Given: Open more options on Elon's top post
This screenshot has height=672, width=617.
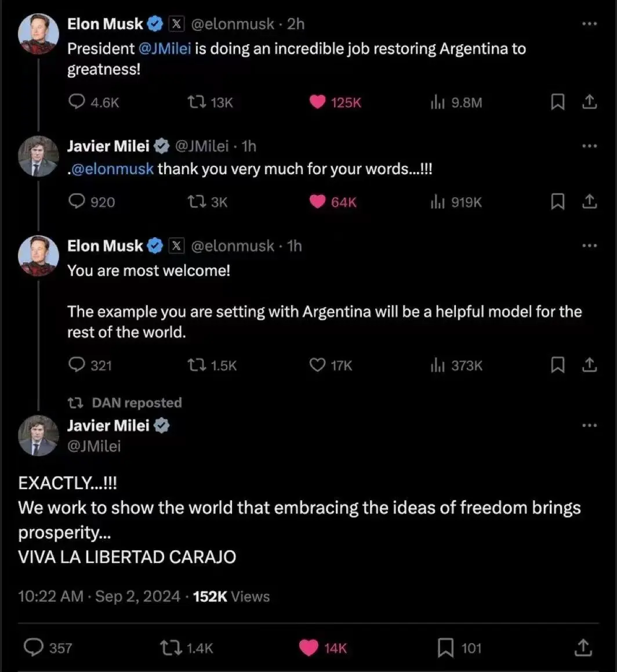Looking at the screenshot, I should coord(589,24).
